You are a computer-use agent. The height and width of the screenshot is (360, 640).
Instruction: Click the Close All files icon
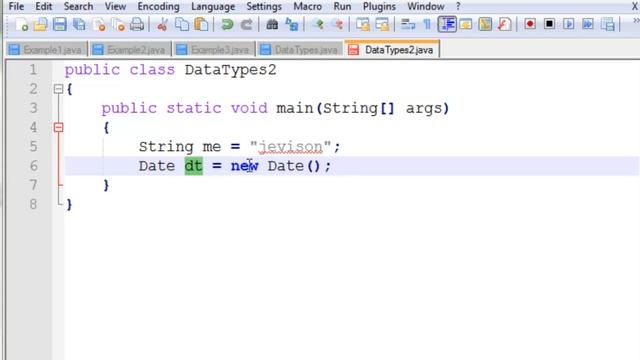[118, 25]
